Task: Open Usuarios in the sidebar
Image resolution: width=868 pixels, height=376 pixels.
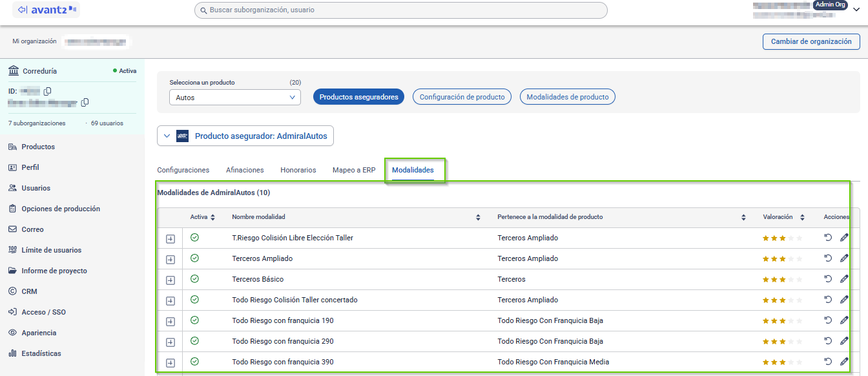Action: pos(36,188)
